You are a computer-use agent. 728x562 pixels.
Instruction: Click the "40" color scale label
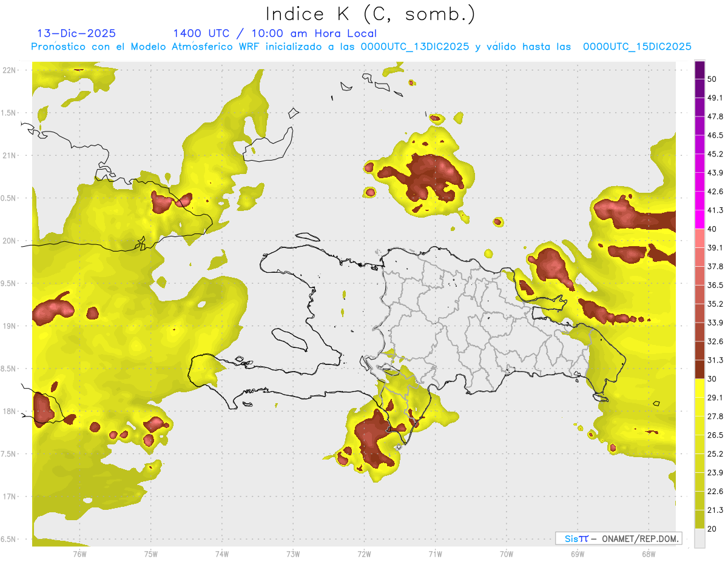coord(712,229)
